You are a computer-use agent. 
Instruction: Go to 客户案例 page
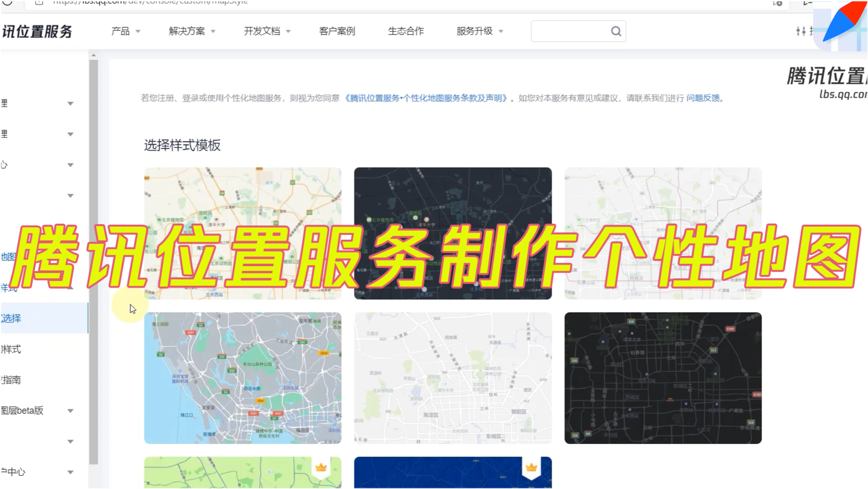click(337, 31)
